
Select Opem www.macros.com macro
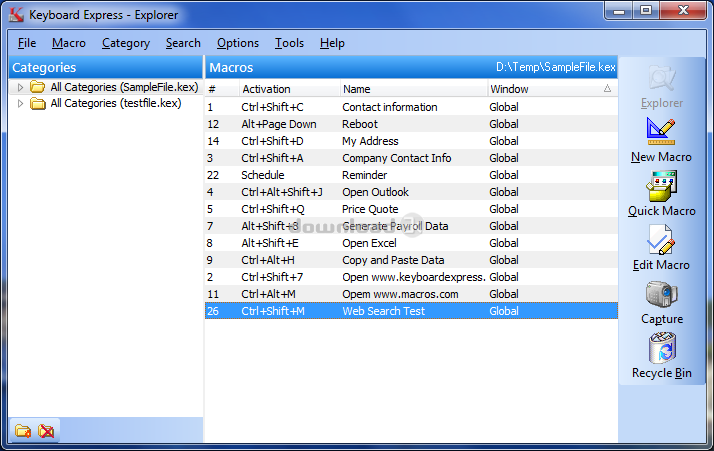click(411, 294)
